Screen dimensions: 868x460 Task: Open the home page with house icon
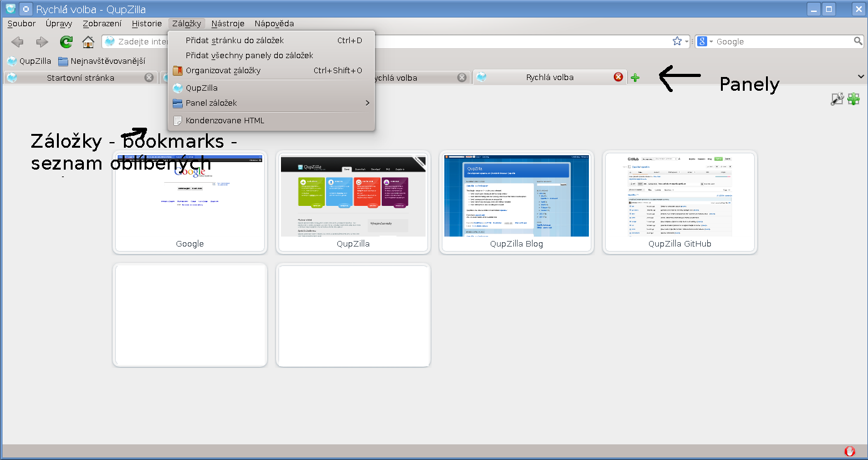(88, 42)
